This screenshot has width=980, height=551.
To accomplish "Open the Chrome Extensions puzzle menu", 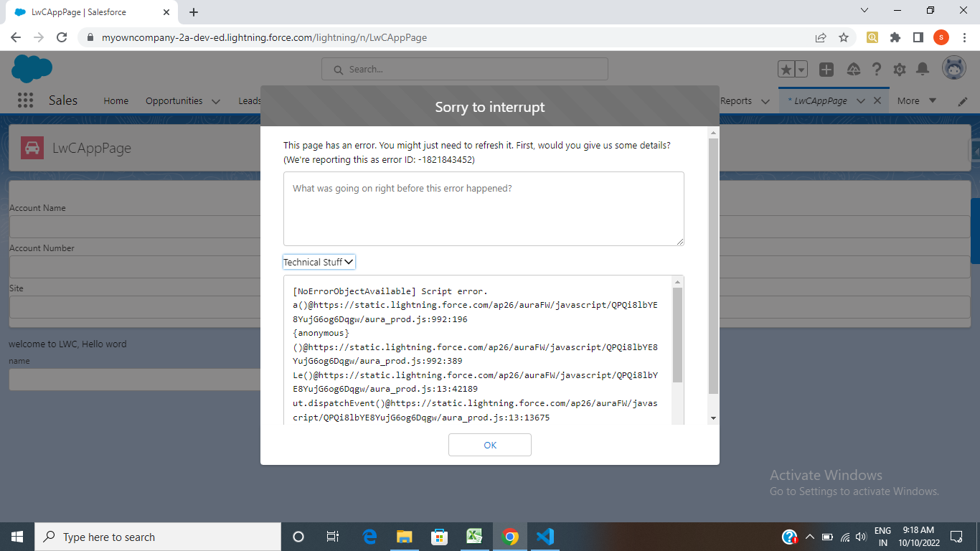I will (895, 37).
